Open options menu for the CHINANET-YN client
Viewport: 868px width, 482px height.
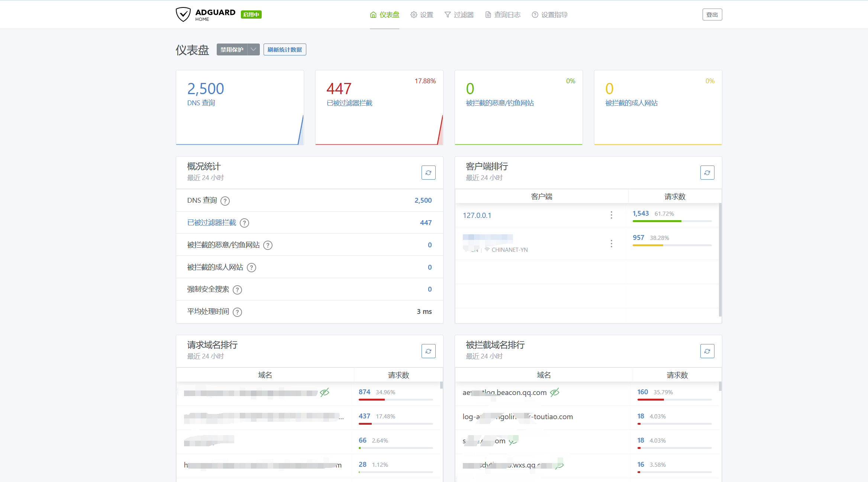pos(611,244)
